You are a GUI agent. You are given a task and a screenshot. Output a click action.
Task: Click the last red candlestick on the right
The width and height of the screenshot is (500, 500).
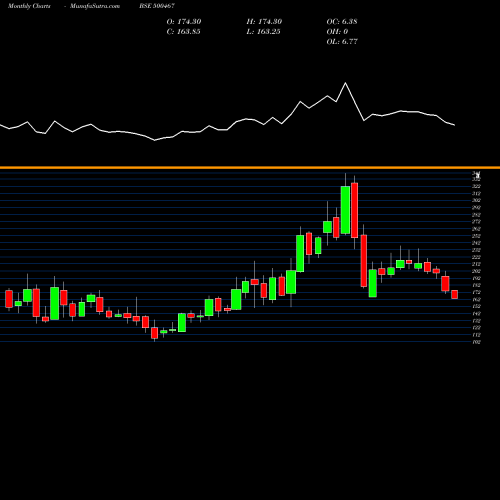(x=455, y=294)
